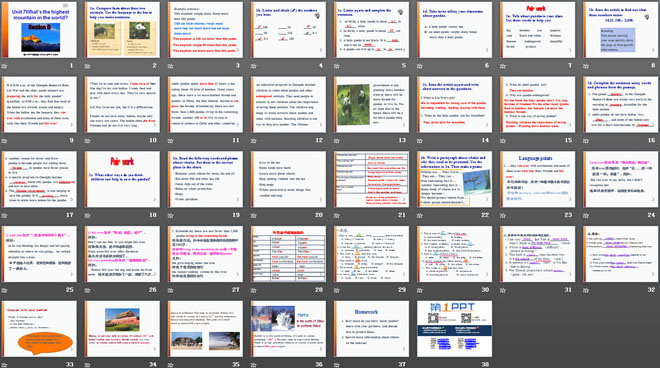Image resolution: width=660 pixels, height=368 pixels.
Task: Click the animation star below slide 20
Action: 254,216
